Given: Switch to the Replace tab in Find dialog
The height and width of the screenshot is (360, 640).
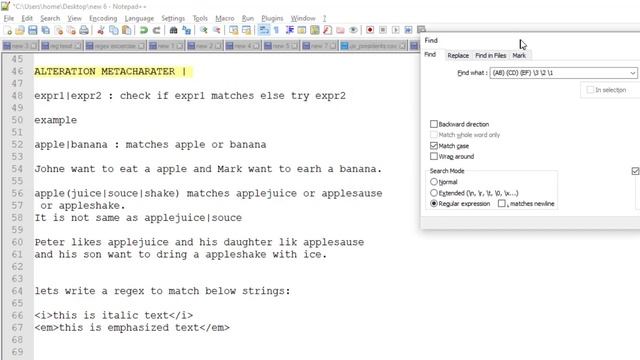Looking at the screenshot, I should coord(458,56).
